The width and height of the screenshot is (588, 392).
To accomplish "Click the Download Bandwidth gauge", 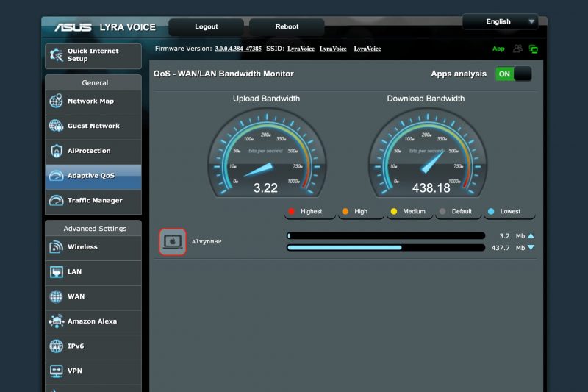I will (428, 153).
